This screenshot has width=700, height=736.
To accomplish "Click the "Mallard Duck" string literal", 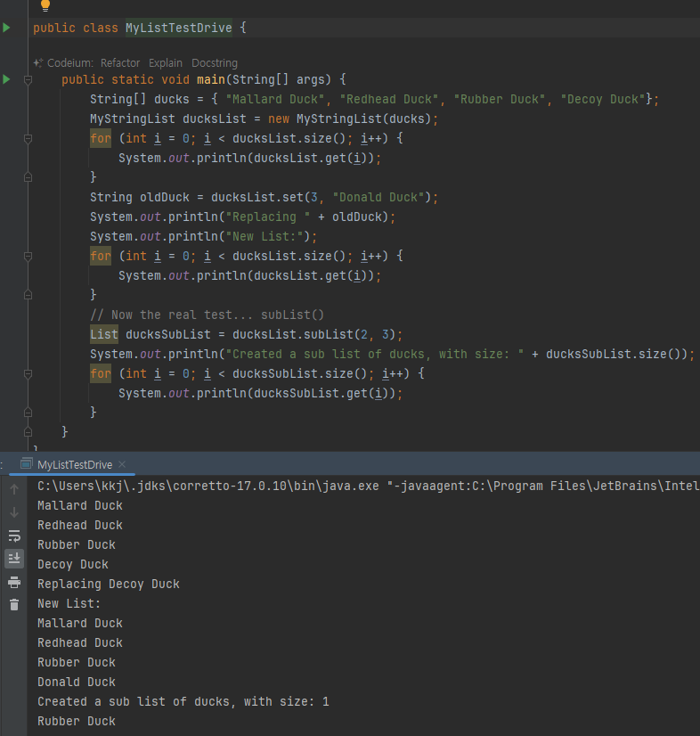I will tap(275, 100).
